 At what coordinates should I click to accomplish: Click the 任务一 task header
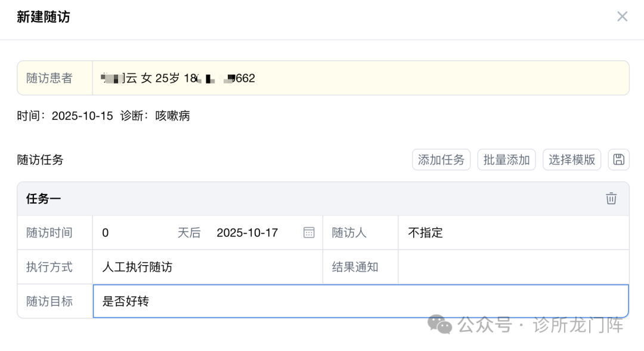tap(44, 199)
